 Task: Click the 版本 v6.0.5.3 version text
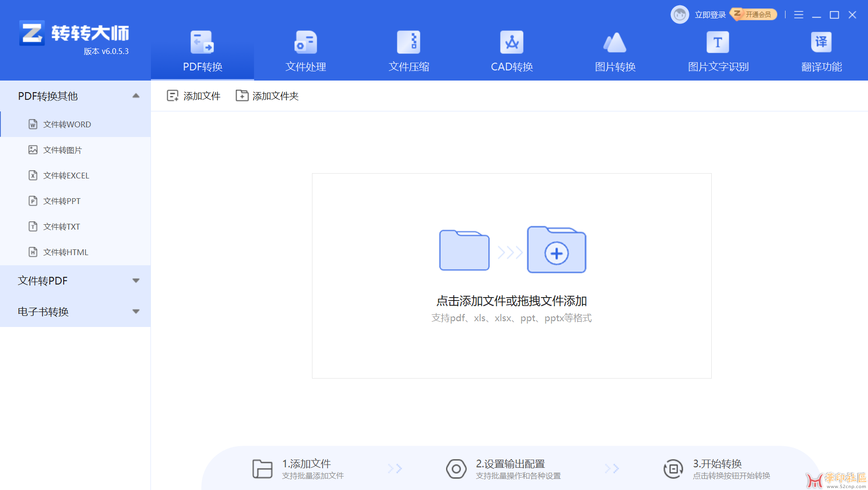click(x=106, y=51)
